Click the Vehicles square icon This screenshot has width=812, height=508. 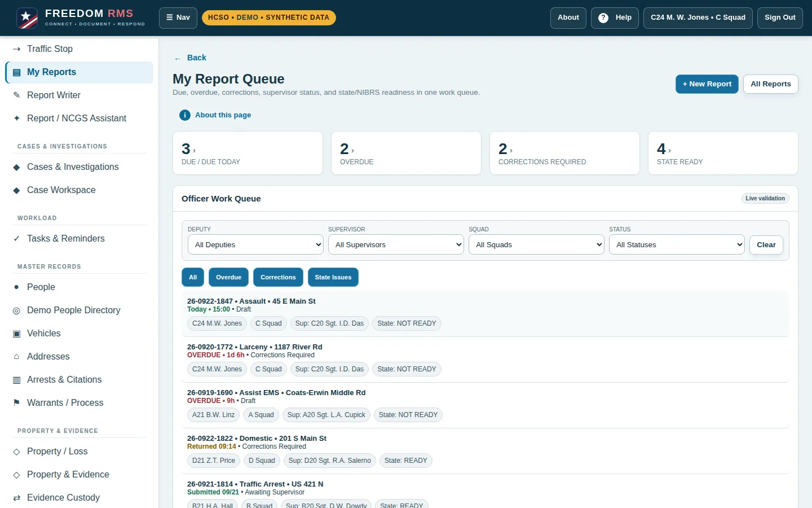click(16, 334)
